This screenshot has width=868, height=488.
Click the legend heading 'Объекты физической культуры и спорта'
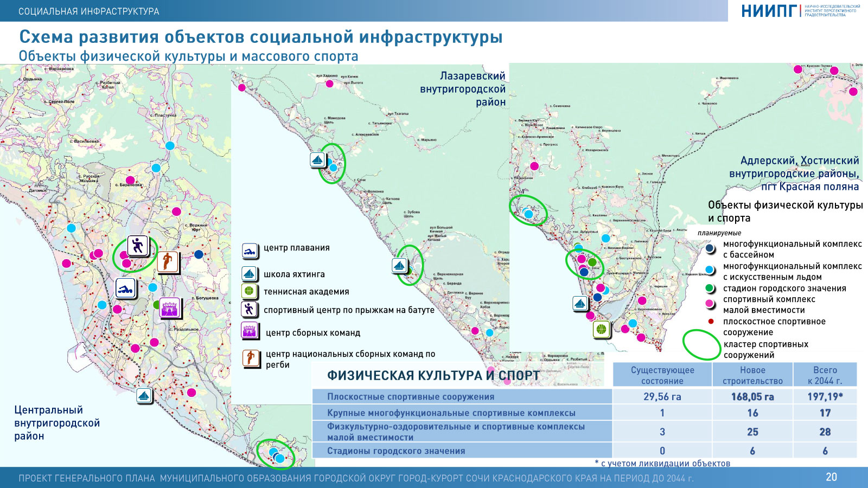click(x=785, y=211)
